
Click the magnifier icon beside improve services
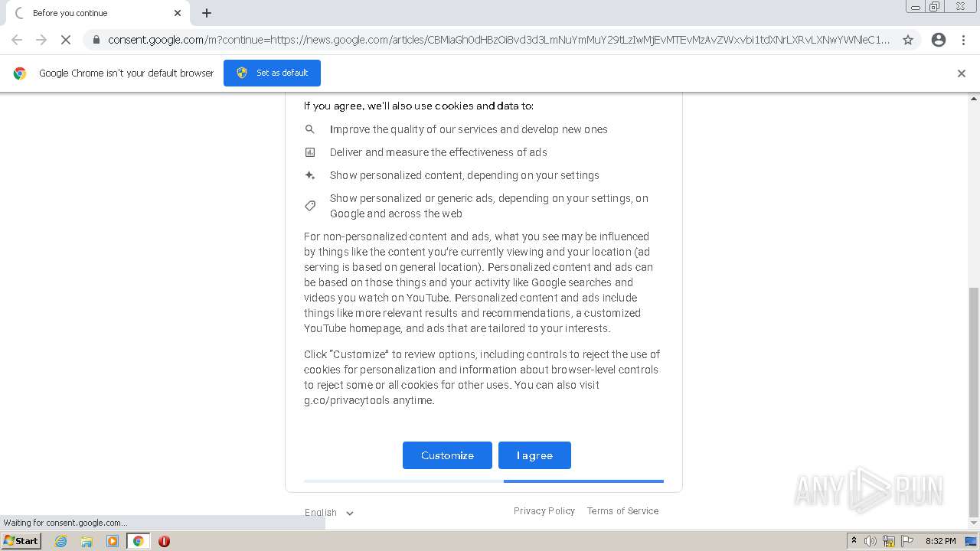tap(310, 129)
